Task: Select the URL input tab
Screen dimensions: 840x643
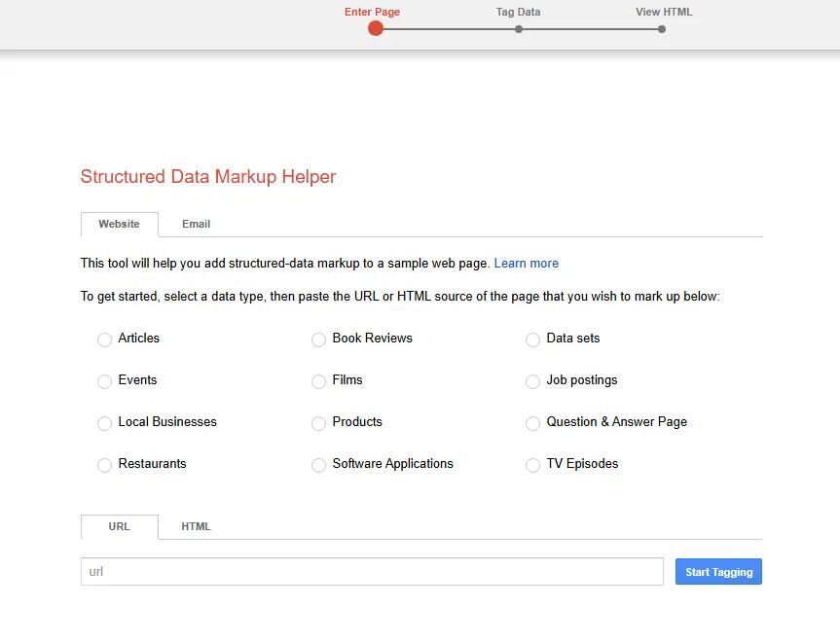Action: 120,527
